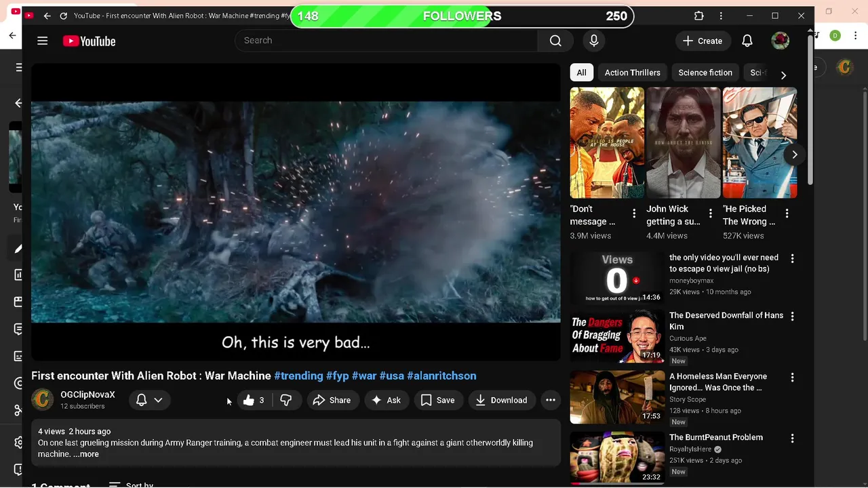Select the Action Thrillers chip

[x=633, y=73]
